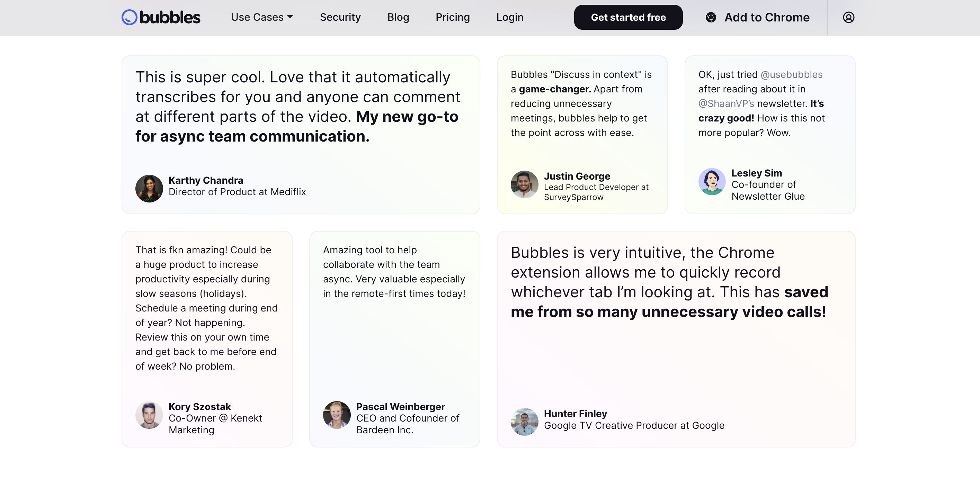Expand the Use Cases dropdown menu

[262, 18]
